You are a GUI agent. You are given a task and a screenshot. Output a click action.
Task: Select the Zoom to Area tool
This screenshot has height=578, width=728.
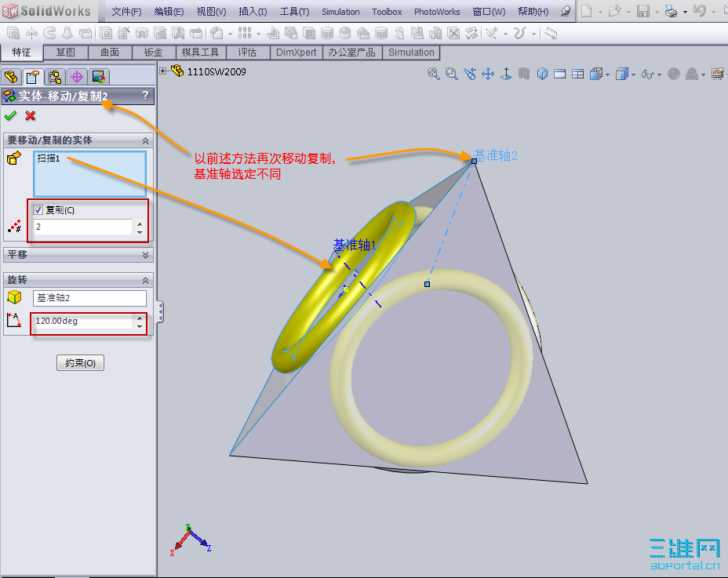tap(451, 74)
